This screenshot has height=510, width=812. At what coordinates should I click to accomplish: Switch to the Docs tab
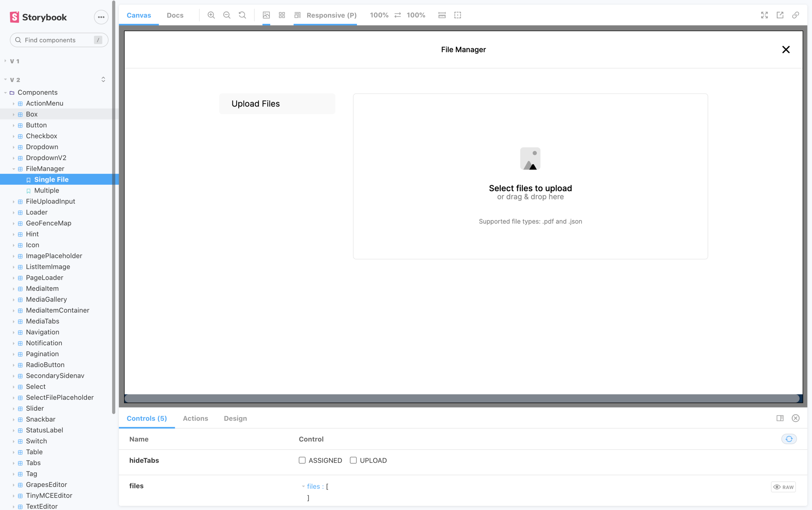point(175,15)
